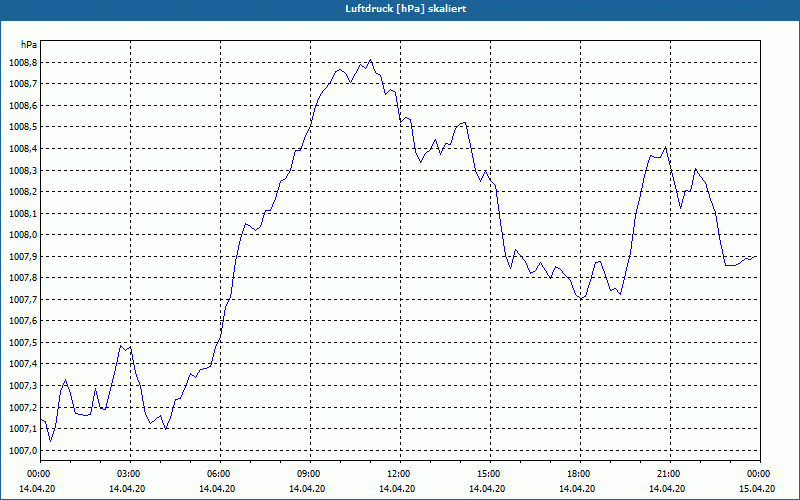Click the 14.04.20 date under 15:00
This screenshot has height=500, width=800.
click(487, 489)
